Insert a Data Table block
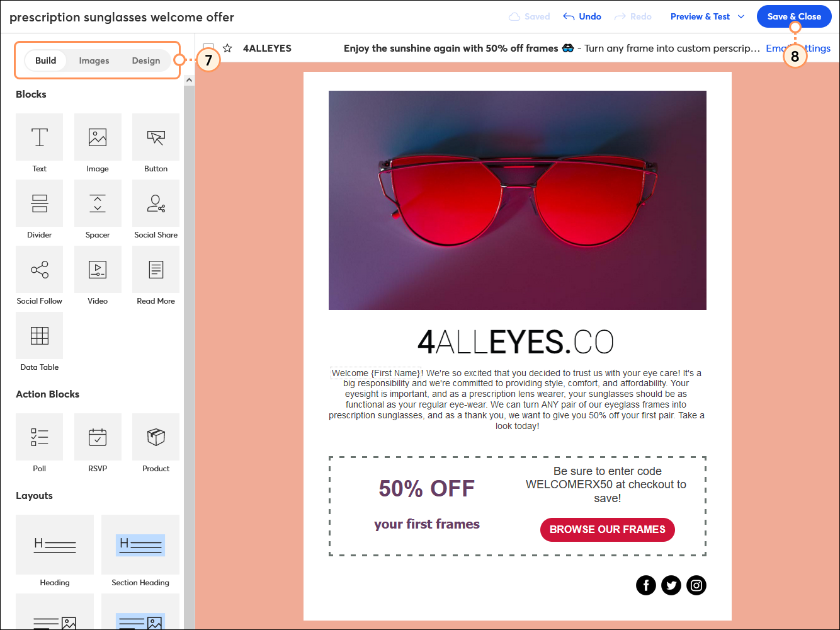 39,336
